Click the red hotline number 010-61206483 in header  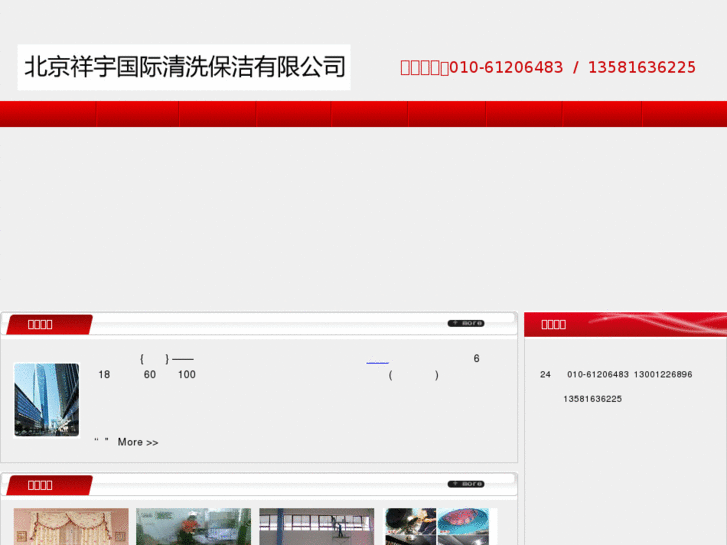[x=506, y=68]
